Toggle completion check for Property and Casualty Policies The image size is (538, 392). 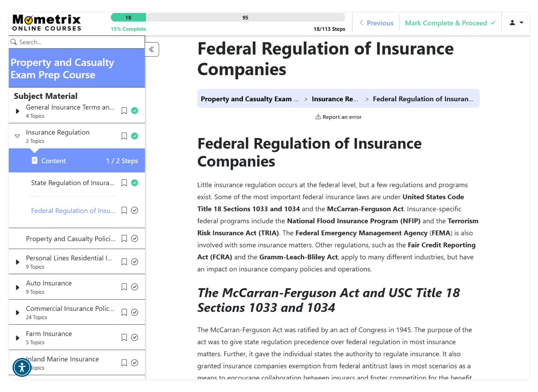[135, 239]
